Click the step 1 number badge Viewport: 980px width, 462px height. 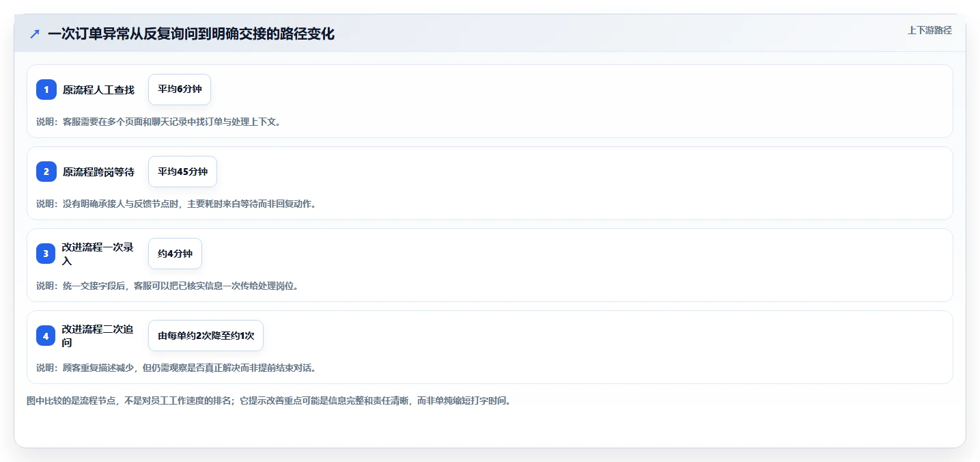pyautogui.click(x=46, y=90)
